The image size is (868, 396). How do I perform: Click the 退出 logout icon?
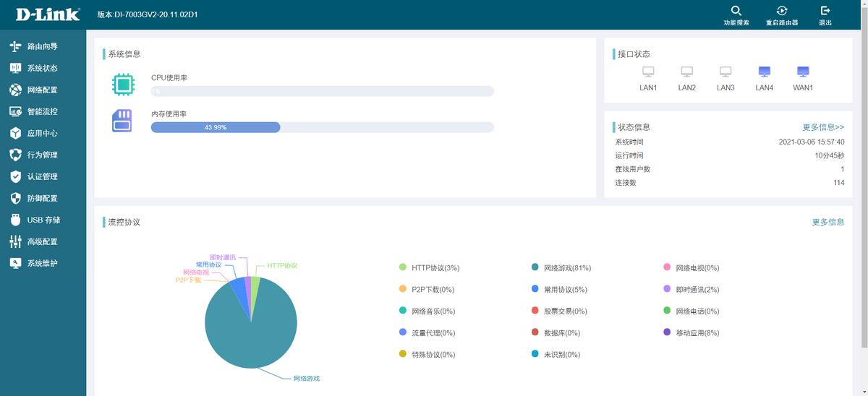click(825, 11)
